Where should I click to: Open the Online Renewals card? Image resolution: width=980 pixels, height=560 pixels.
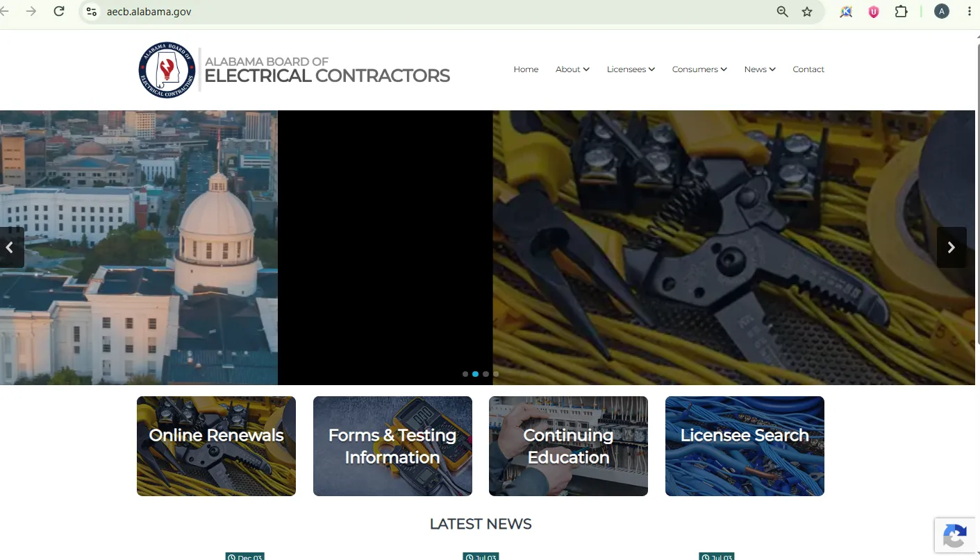click(x=216, y=446)
